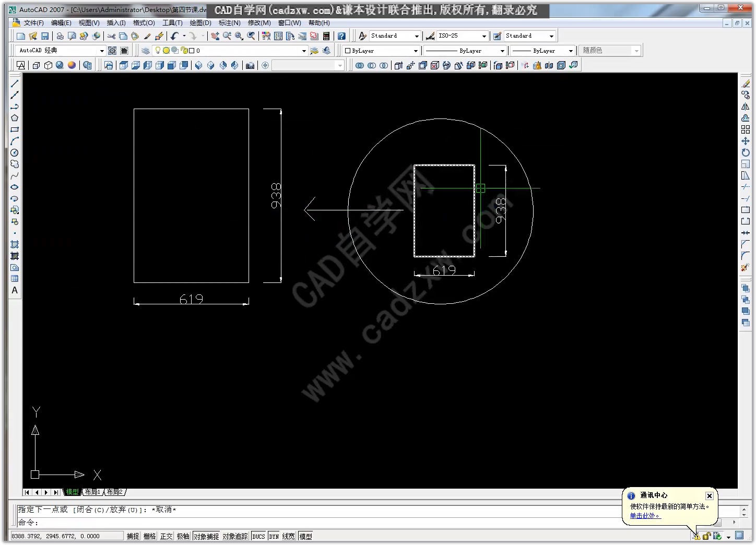Select the Revision Cloud tool
This screenshot has height=545, width=756.
(x=15, y=164)
